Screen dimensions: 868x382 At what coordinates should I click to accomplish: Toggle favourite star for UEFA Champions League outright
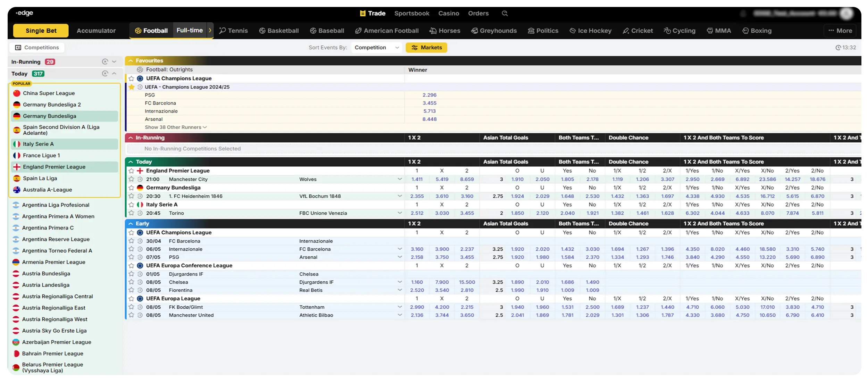(x=131, y=78)
